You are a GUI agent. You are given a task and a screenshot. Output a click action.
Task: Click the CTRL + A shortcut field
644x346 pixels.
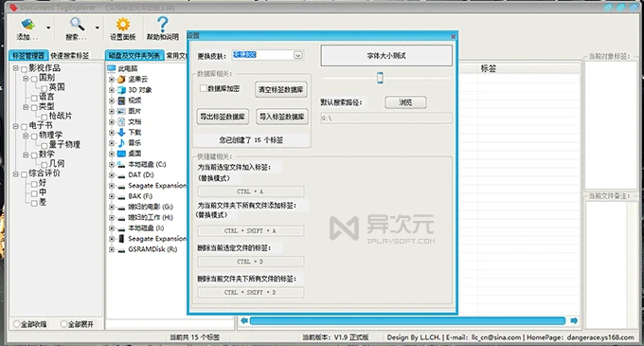(251, 191)
